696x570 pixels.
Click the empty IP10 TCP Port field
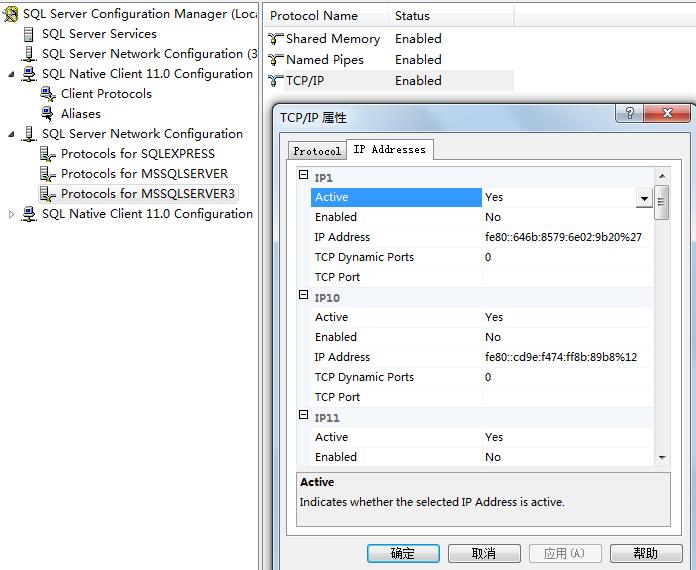point(567,397)
